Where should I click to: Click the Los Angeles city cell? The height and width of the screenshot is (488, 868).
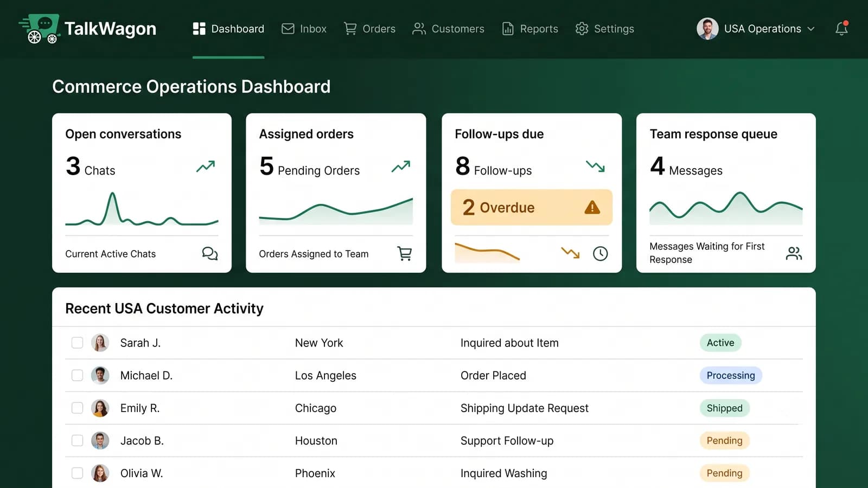tap(325, 375)
